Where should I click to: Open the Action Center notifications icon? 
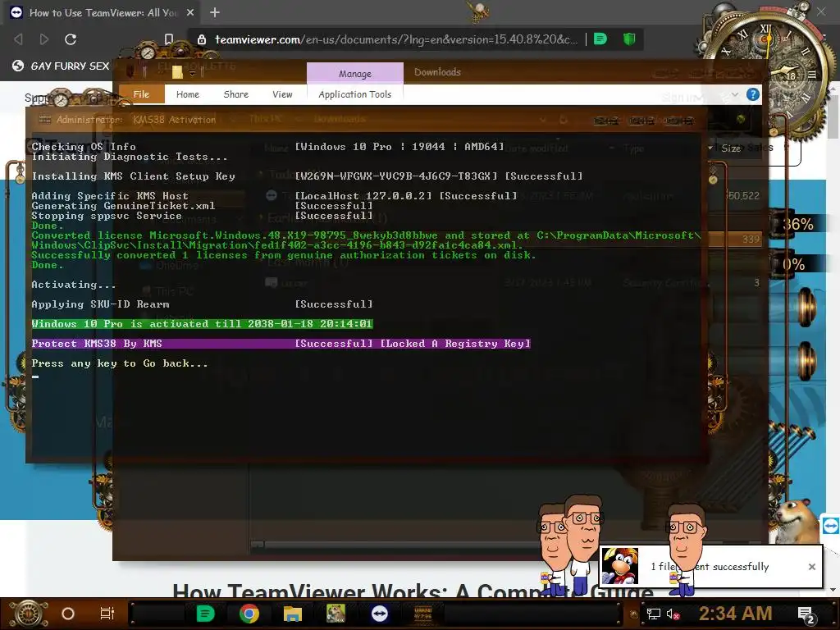(806, 614)
